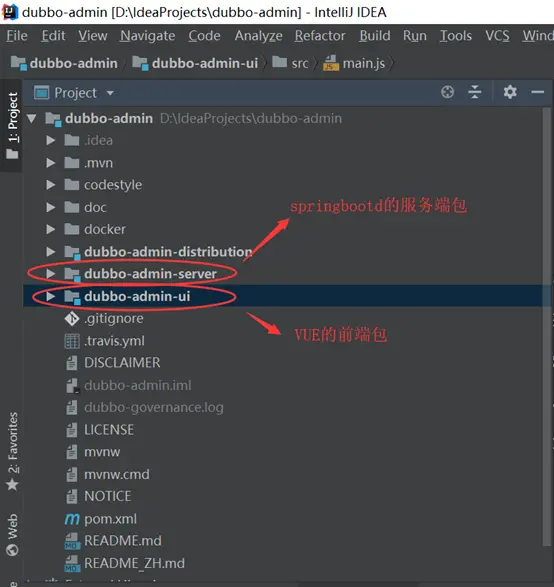Click src in the breadcrumb bar
This screenshot has width=554, height=587.
(300, 63)
